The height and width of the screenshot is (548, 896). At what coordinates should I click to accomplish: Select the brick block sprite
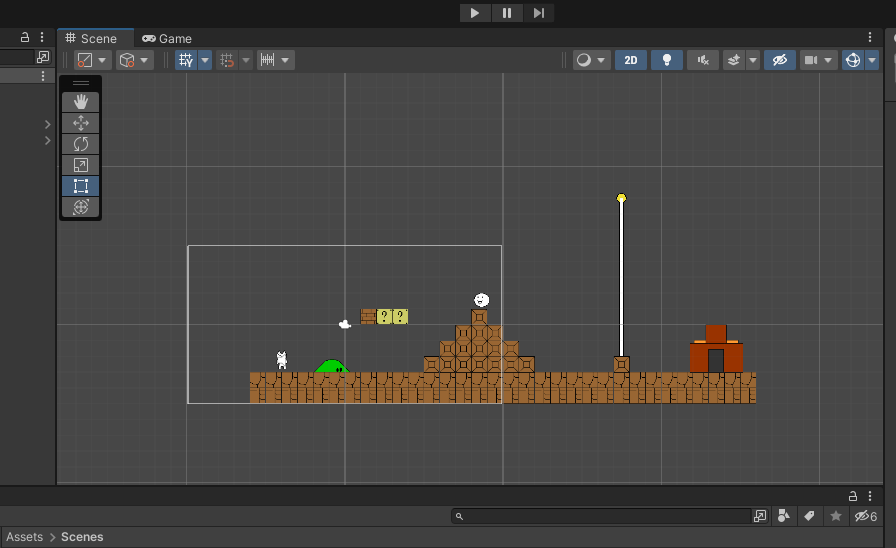point(368,317)
